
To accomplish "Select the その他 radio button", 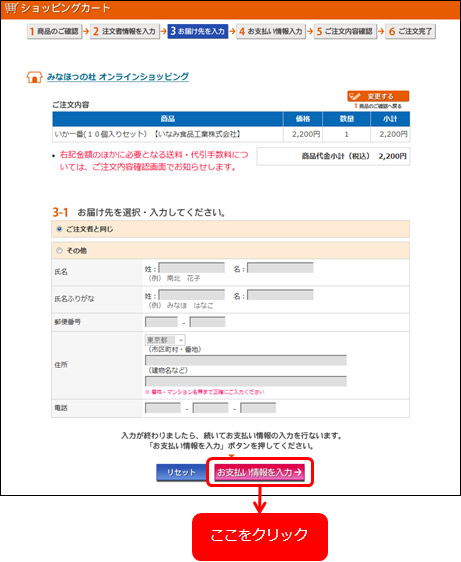I will (60, 251).
